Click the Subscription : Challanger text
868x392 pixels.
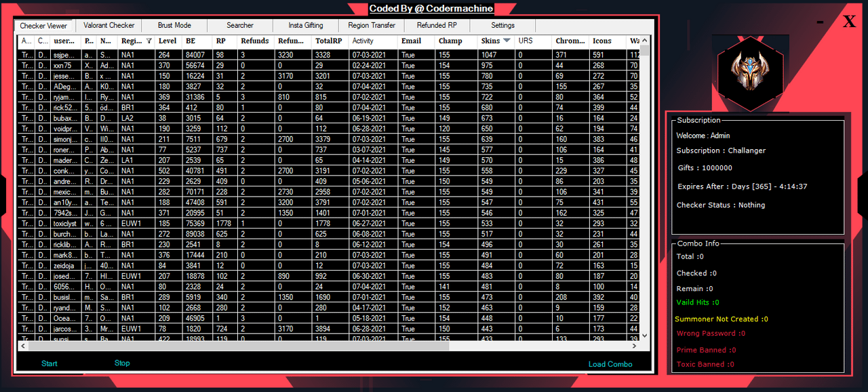(x=721, y=151)
